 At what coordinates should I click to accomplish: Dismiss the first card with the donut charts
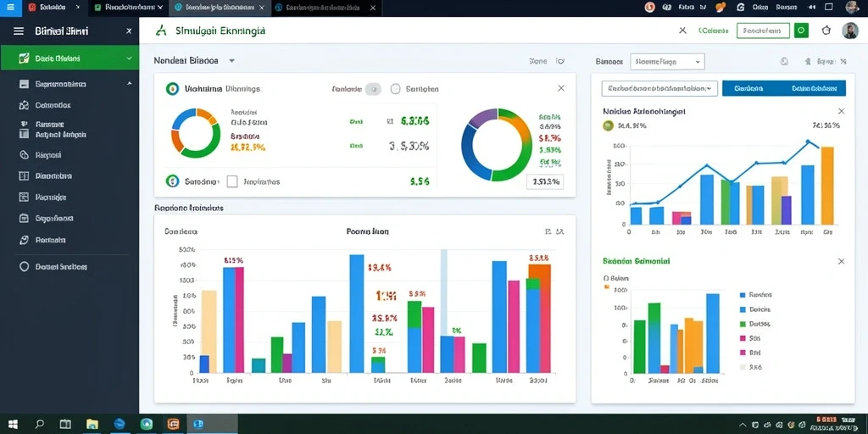click(561, 88)
